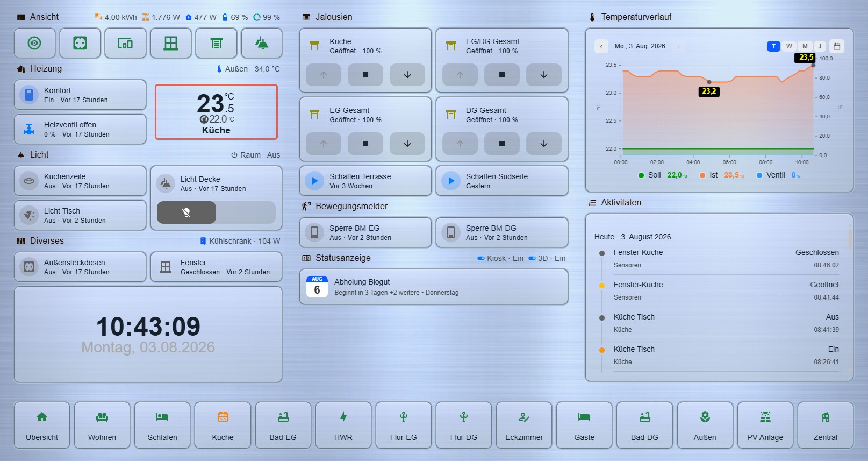Raise DG Gesamt blinds
The image size is (868, 461).
pyautogui.click(x=460, y=144)
